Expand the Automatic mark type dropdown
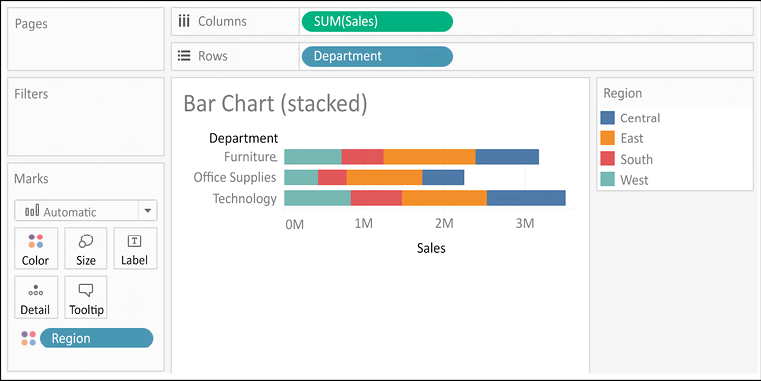The width and height of the screenshot is (761, 381). click(85, 211)
